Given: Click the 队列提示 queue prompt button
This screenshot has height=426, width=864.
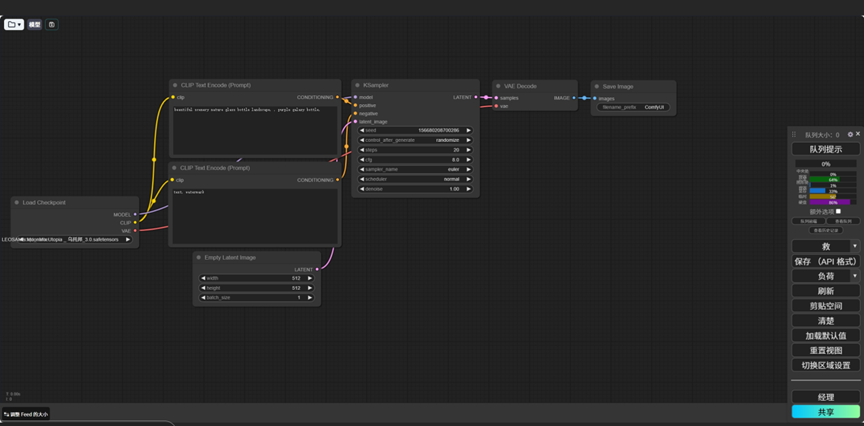Looking at the screenshot, I should pos(825,149).
